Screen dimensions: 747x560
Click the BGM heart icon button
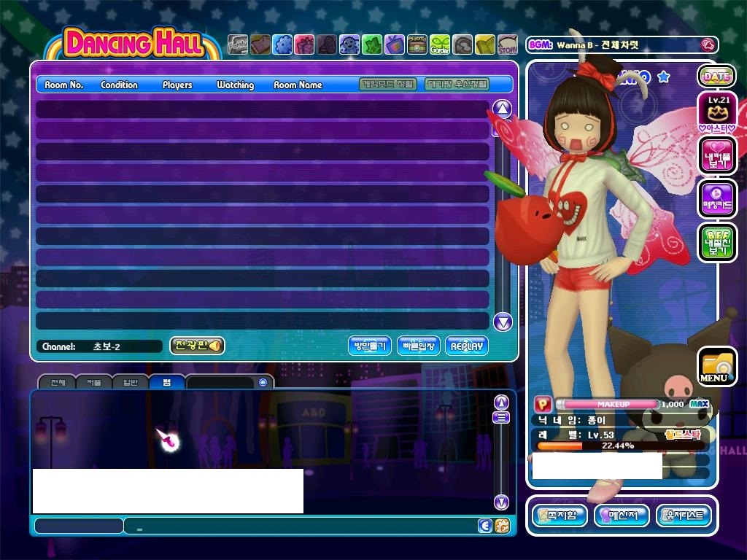[x=708, y=45]
